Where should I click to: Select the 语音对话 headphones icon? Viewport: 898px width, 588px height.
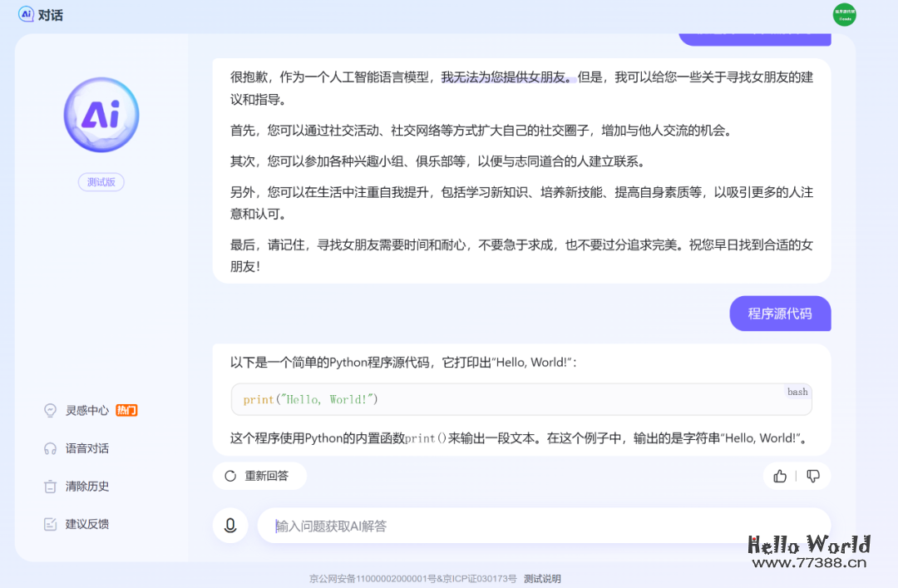[x=48, y=447]
